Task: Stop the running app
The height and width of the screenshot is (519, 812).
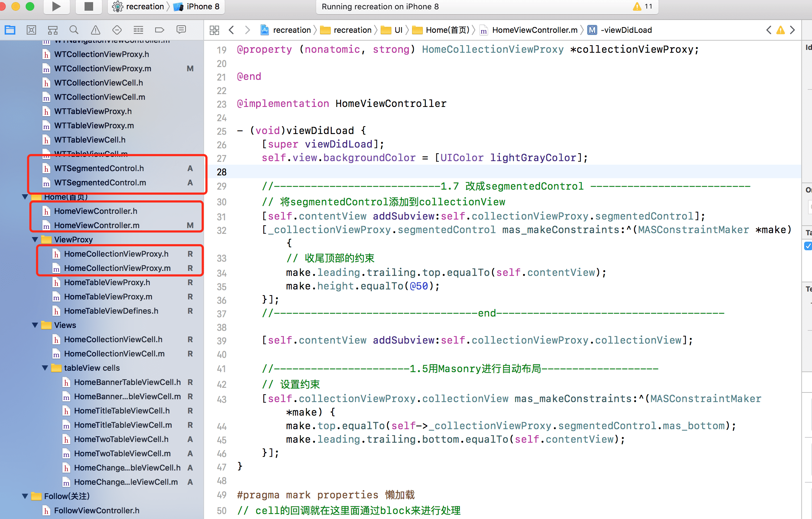Action: click(x=88, y=6)
